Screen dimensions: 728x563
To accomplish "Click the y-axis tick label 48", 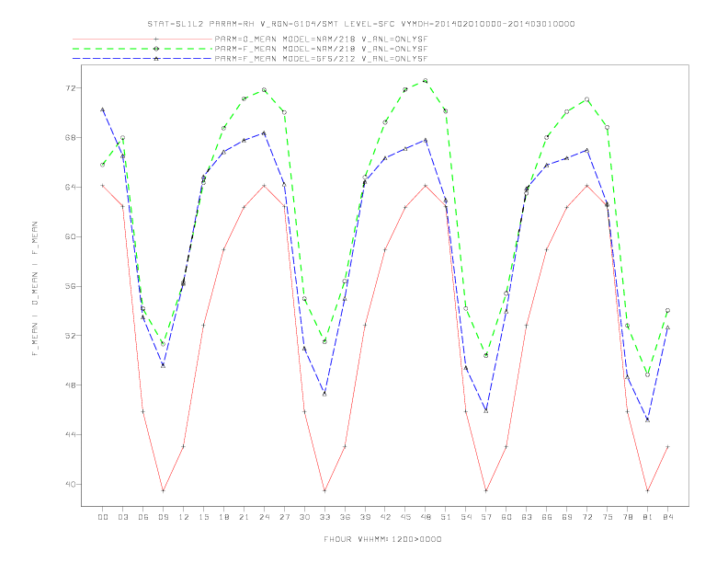I will coord(71,385).
